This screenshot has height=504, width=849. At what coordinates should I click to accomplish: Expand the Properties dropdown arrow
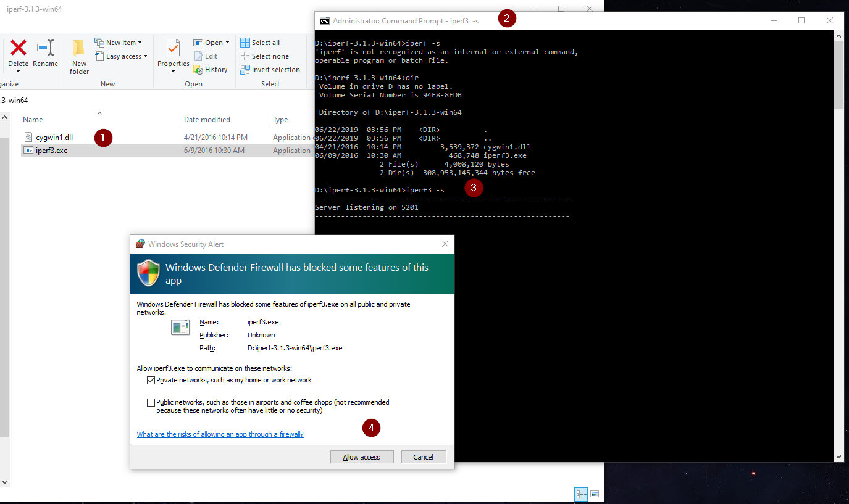pyautogui.click(x=174, y=72)
